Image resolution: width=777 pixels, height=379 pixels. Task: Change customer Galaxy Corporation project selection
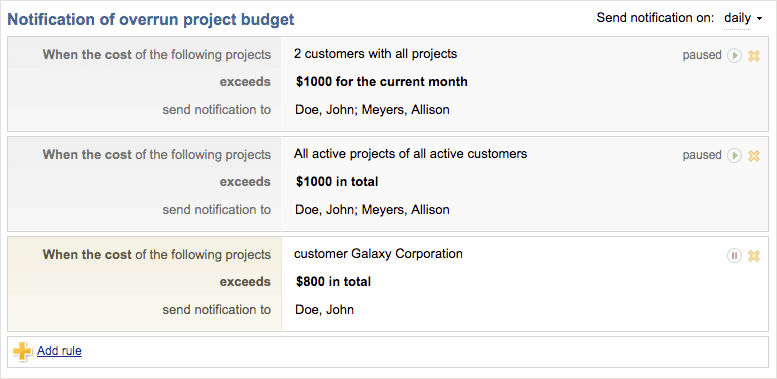379,254
